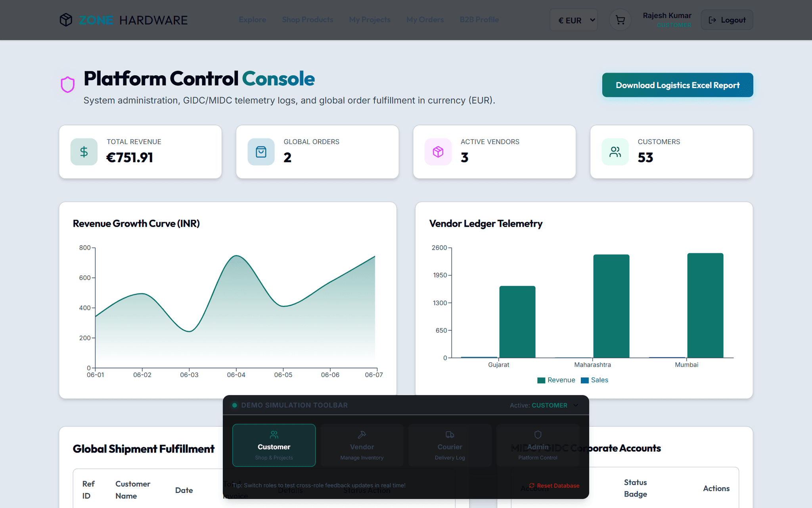Toggle Sales series in chart legend
This screenshot has height=508, width=812.
click(594, 380)
